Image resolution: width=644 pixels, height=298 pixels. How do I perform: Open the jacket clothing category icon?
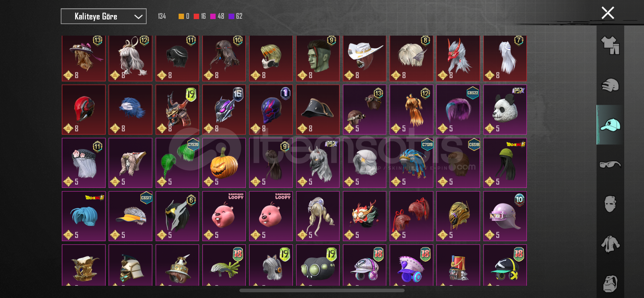click(x=610, y=244)
